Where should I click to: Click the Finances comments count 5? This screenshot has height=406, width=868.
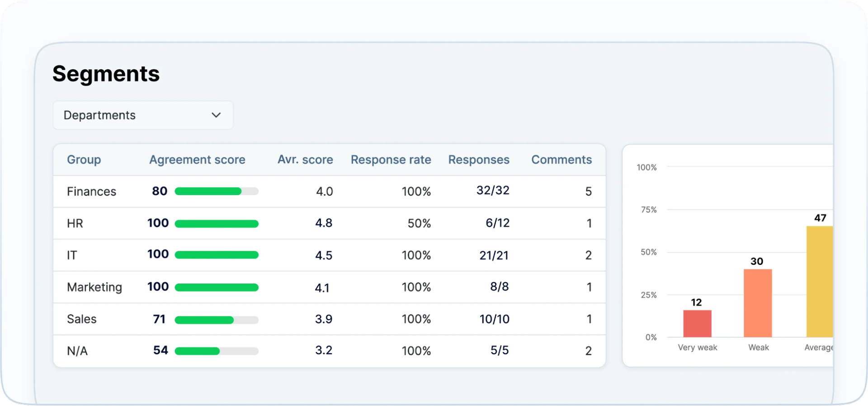point(589,192)
